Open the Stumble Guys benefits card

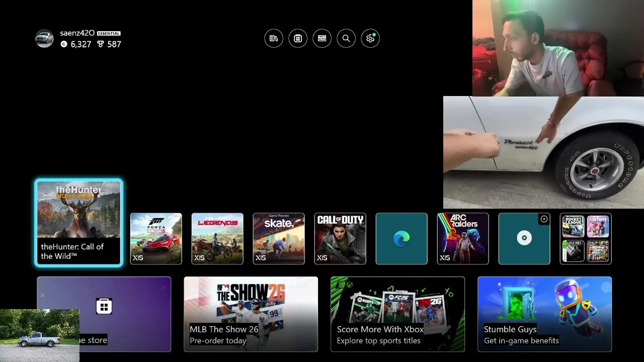click(x=544, y=314)
